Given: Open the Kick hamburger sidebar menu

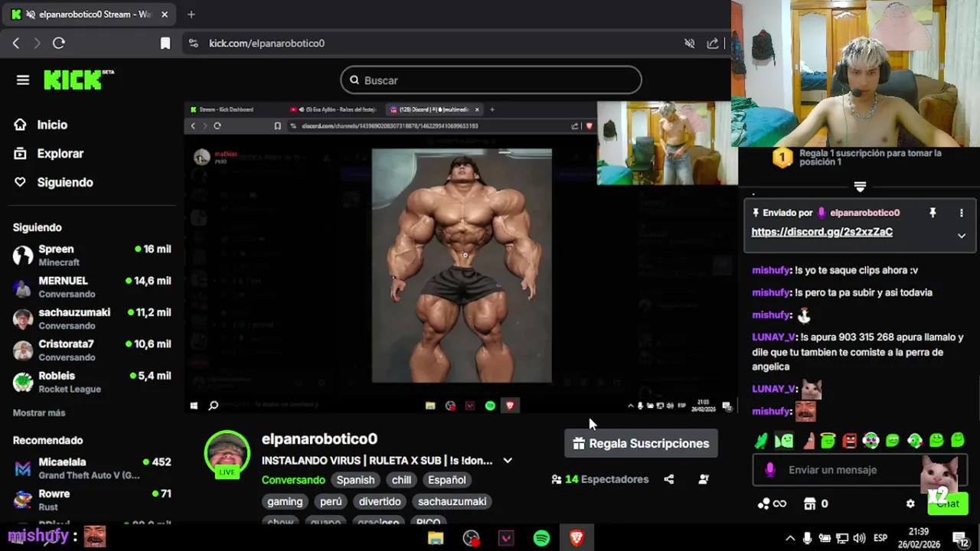Looking at the screenshot, I should [23, 80].
